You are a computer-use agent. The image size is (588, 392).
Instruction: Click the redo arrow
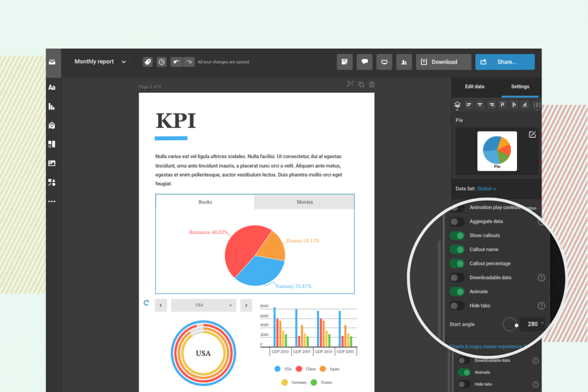(189, 62)
